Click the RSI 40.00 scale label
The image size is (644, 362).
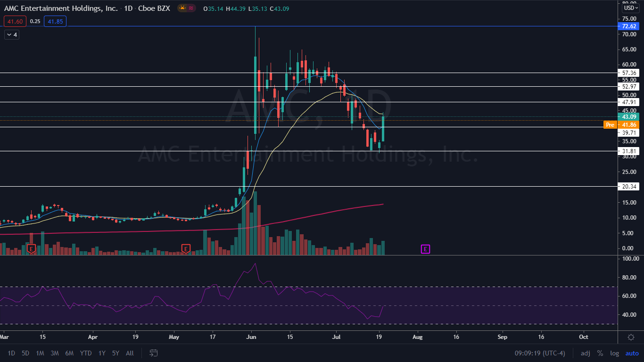click(x=630, y=315)
